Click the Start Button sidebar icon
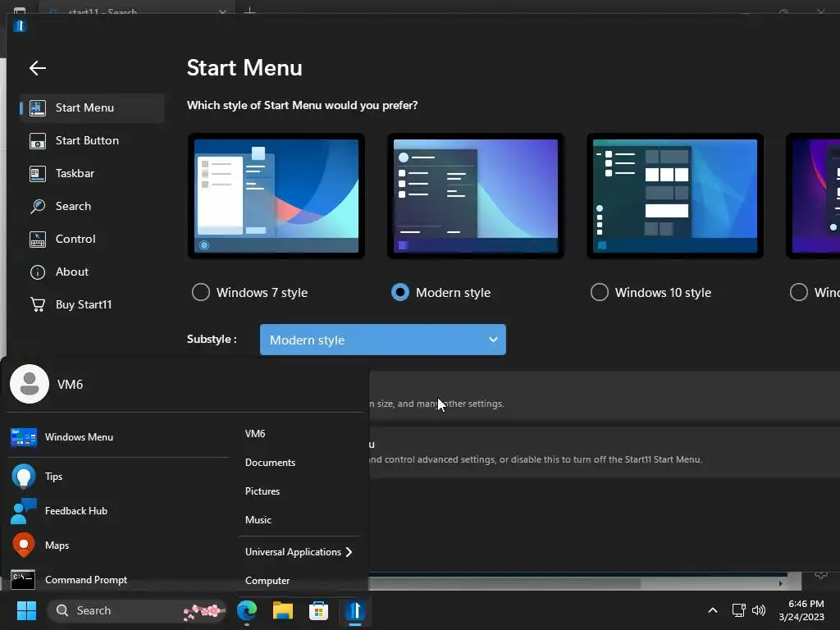This screenshot has width=840, height=630. point(38,141)
